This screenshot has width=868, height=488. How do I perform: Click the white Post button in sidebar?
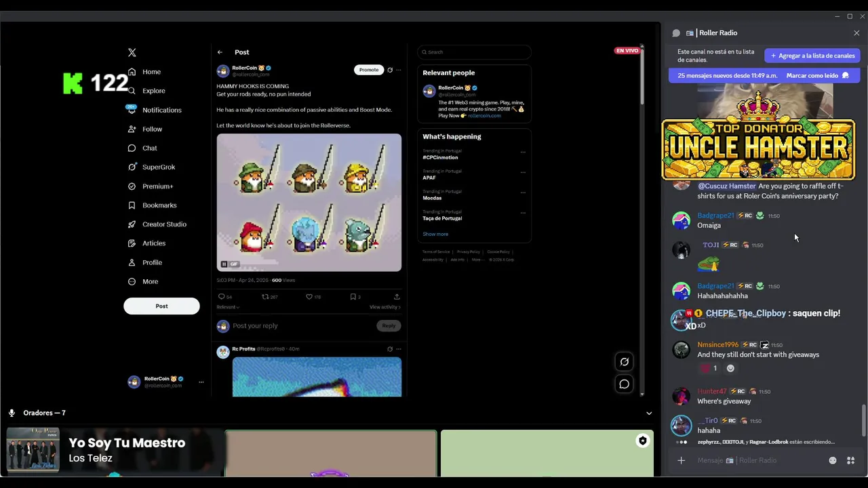pyautogui.click(x=161, y=306)
